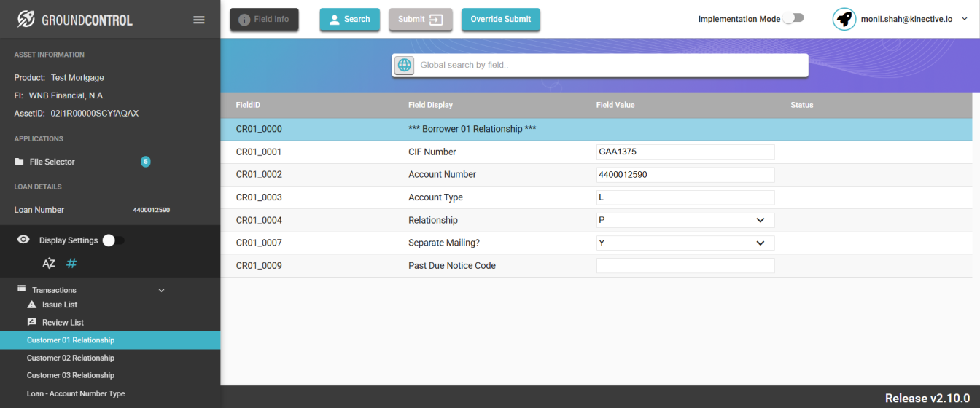
Task: Toggle the Display Settings switch
Action: [x=113, y=240]
